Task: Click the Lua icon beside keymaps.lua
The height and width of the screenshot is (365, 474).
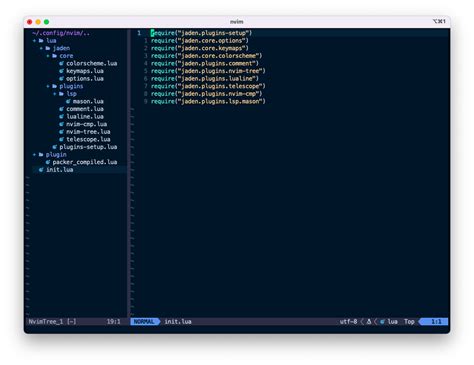Action: click(61, 71)
